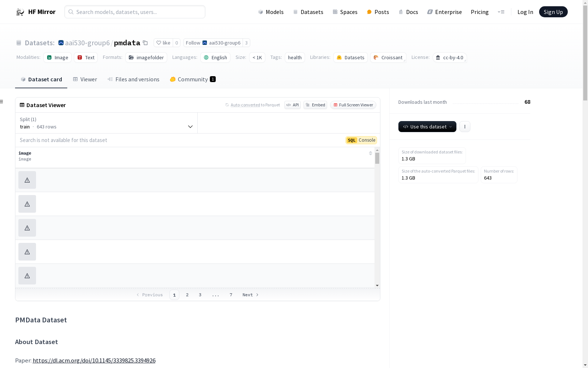The height and width of the screenshot is (368, 588).
Task: Click Next page in viewer pagination
Action: click(251, 295)
